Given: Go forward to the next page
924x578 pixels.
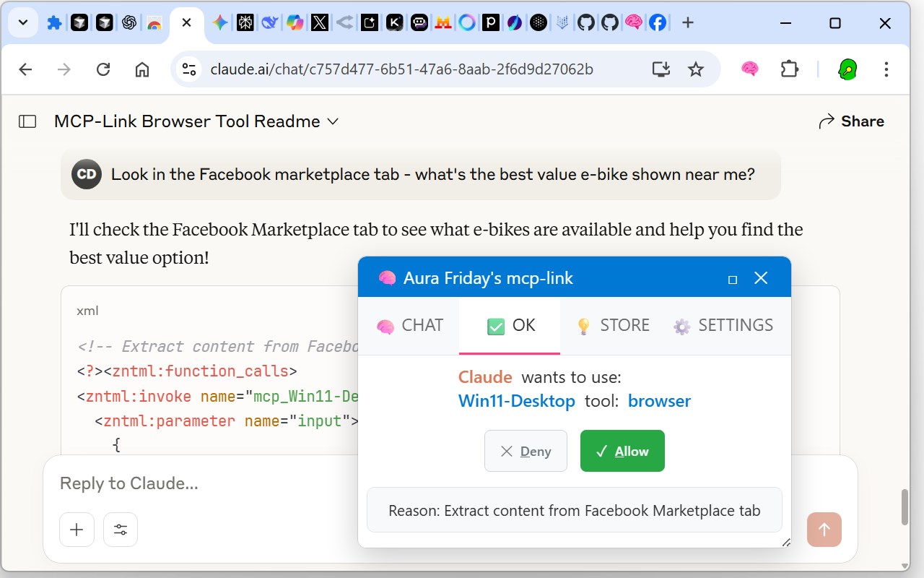Looking at the screenshot, I should (x=64, y=69).
